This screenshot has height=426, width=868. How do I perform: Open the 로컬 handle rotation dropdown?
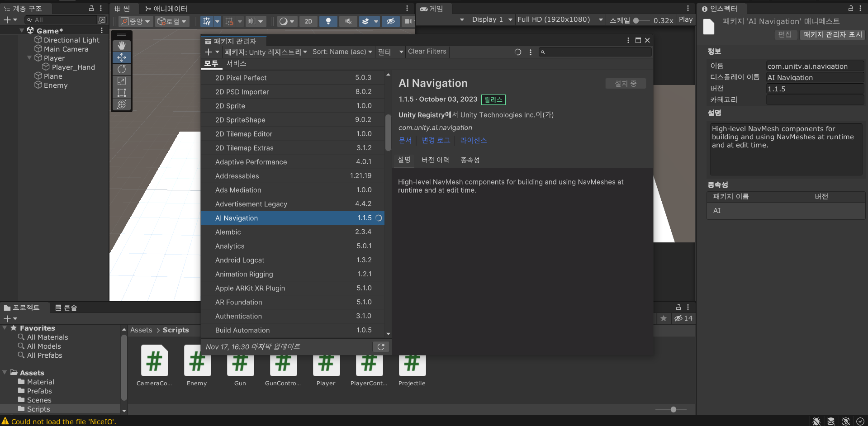click(x=172, y=21)
